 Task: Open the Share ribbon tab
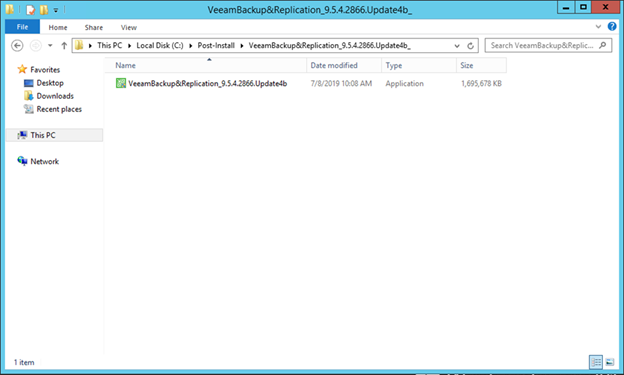tap(94, 27)
